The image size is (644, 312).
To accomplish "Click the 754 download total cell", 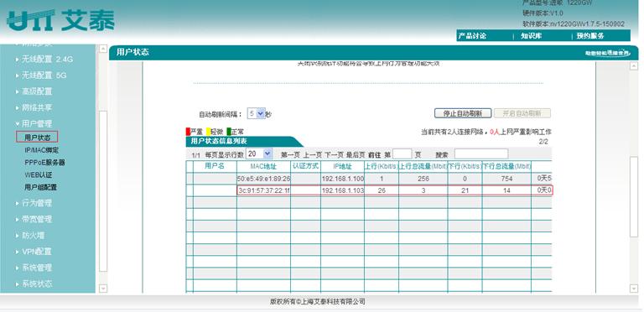I will pyautogui.click(x=506, y=179).
